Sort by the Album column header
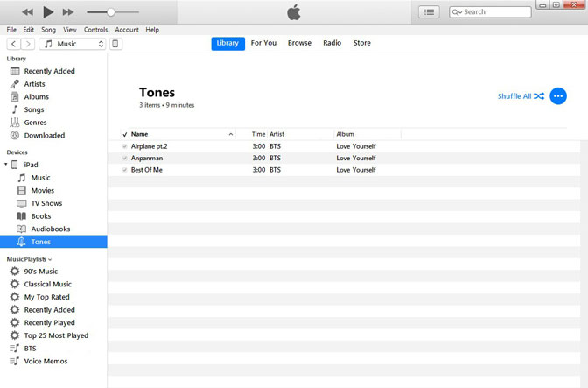 click(367, 134)
